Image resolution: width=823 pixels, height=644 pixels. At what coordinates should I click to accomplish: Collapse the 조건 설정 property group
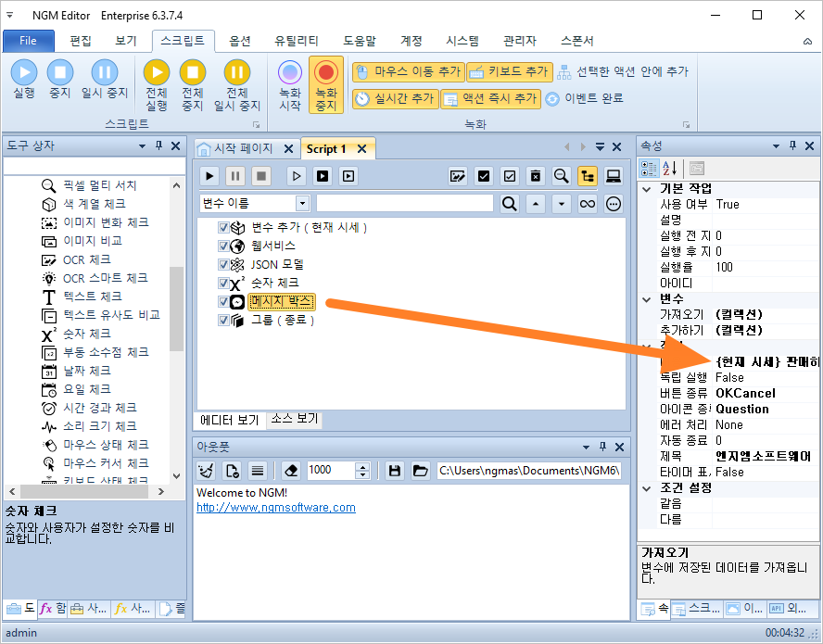pos(647,488)
